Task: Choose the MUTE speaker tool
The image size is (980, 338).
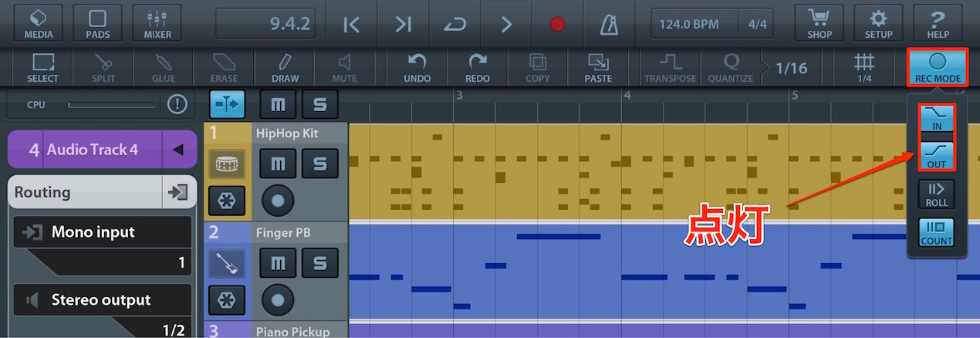Action: point(344,68)
